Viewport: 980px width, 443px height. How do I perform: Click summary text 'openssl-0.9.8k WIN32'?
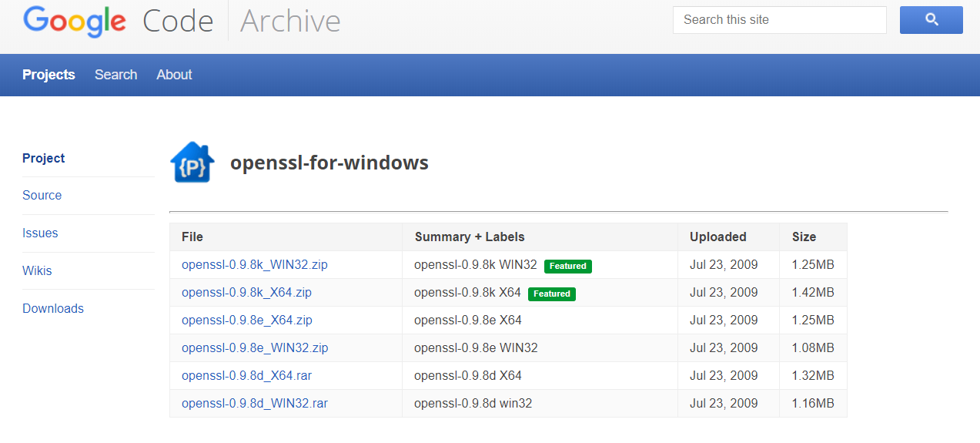[476, 264]
